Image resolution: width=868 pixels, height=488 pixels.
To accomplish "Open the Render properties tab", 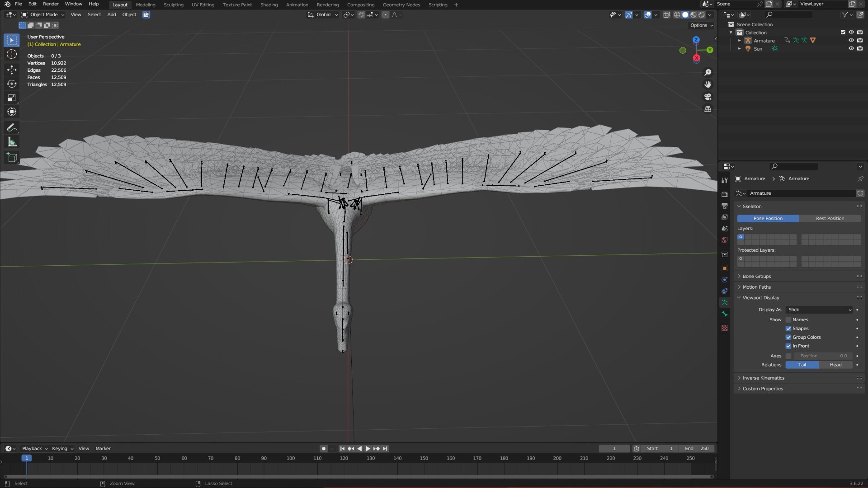I will (725, 194).
